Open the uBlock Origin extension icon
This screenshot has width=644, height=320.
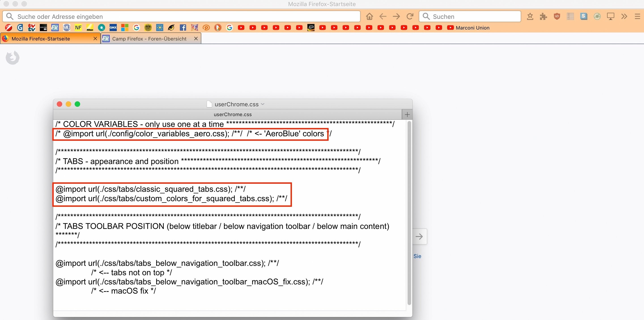[557, 17]
